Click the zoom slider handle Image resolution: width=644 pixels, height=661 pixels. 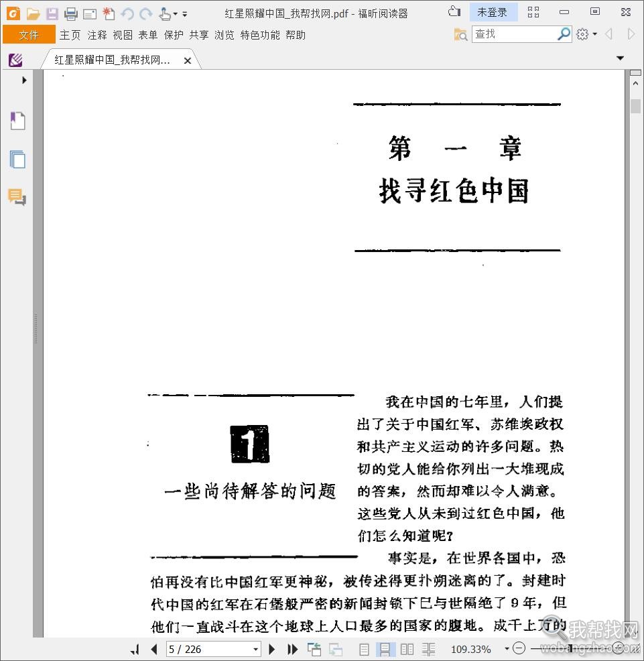click(570, 648)
